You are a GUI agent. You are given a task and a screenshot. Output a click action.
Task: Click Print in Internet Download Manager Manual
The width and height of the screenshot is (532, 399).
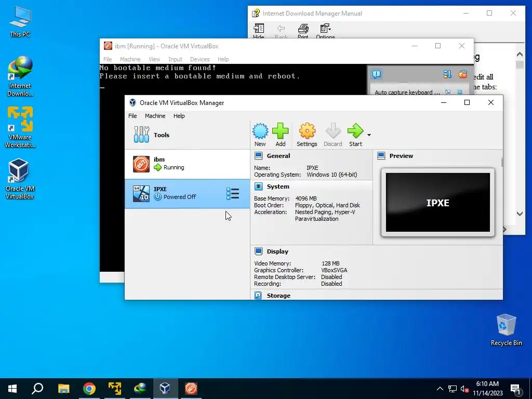[303, 31]
